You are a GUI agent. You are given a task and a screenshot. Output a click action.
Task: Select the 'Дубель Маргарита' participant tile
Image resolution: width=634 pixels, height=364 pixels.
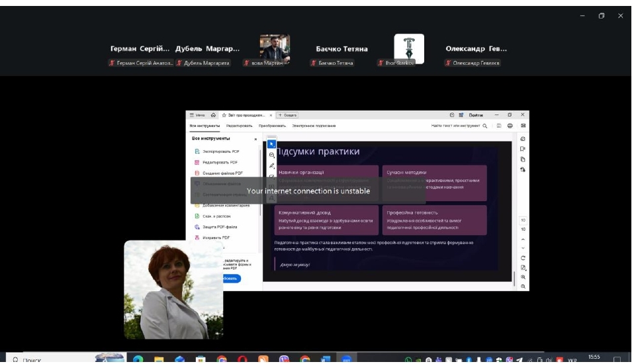click(x=207, y=52)
